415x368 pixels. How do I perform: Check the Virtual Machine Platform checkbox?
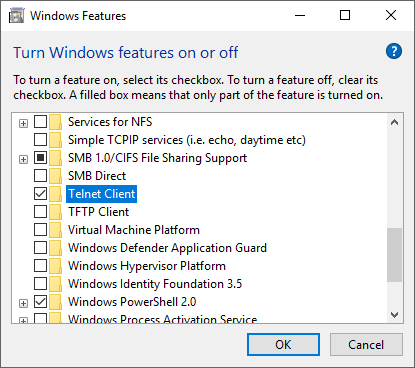[x=40, y=230]
